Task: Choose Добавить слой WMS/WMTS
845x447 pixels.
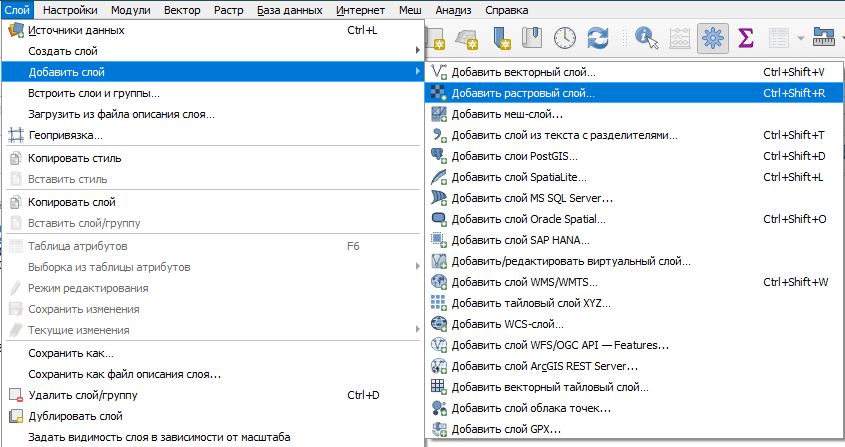Action: click(515, 282)
